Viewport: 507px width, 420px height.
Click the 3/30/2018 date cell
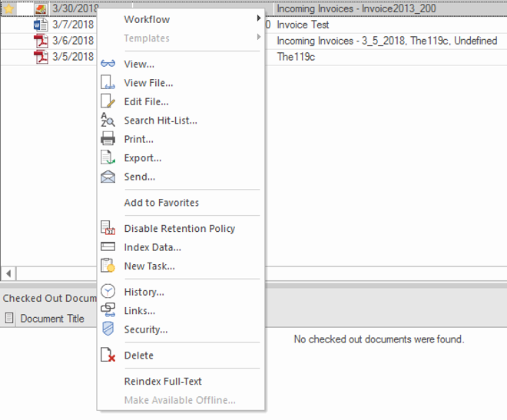[75, 8]
